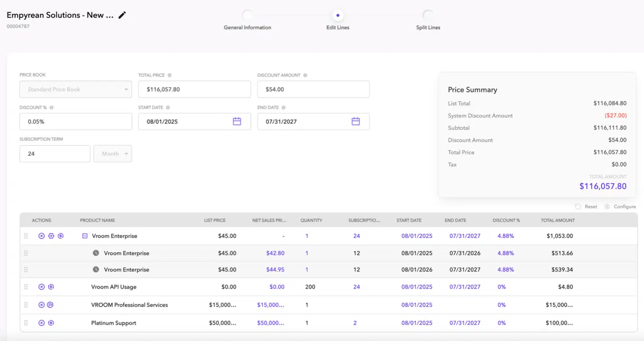
Task: Click the pencil icon beside the quote title
Action: point(122,15)
